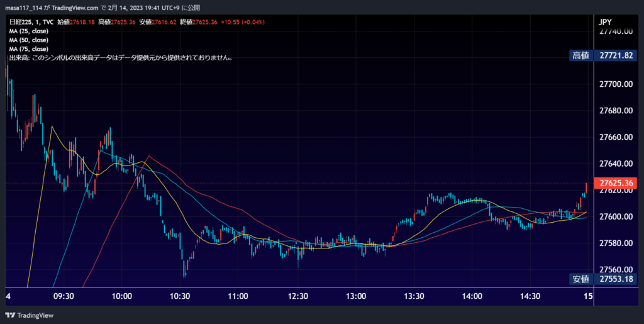Screen dimensions: 644x324
Task: Click the 11:00 time axis label
Action: (238, 296)
